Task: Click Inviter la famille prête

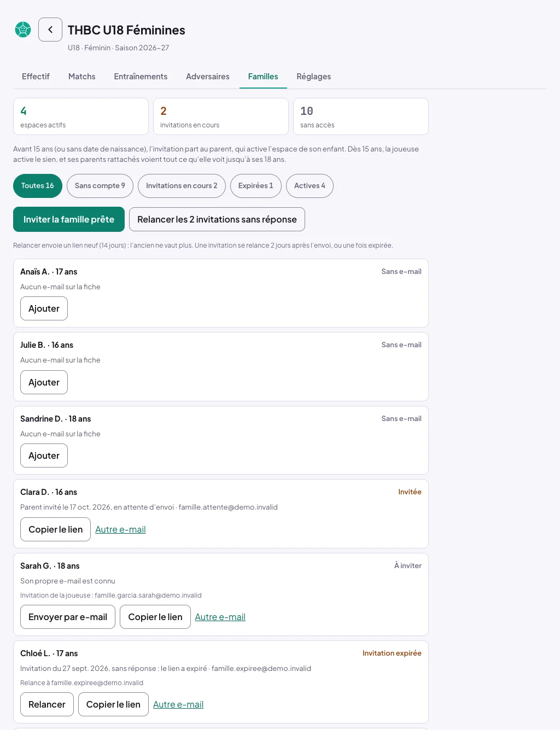Action: click(69, 219)
